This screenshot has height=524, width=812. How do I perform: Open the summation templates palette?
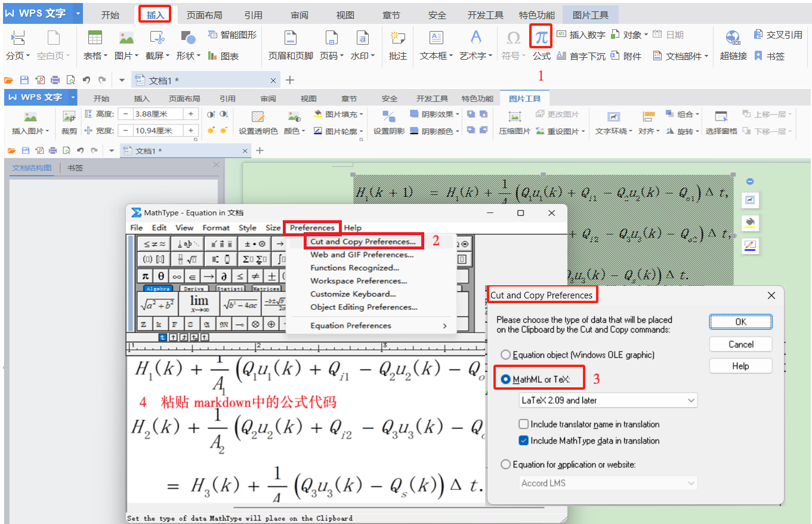point(254,260)
